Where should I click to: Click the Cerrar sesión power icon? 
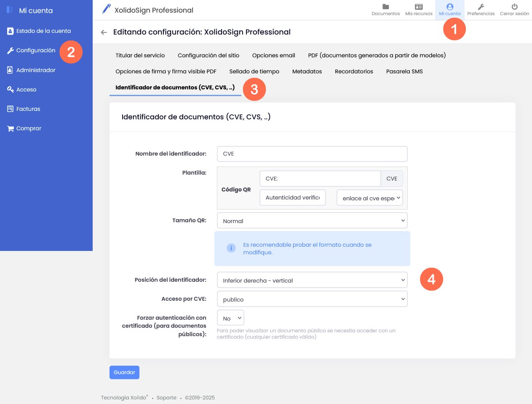pyautogui.click(x=514, y=7)
